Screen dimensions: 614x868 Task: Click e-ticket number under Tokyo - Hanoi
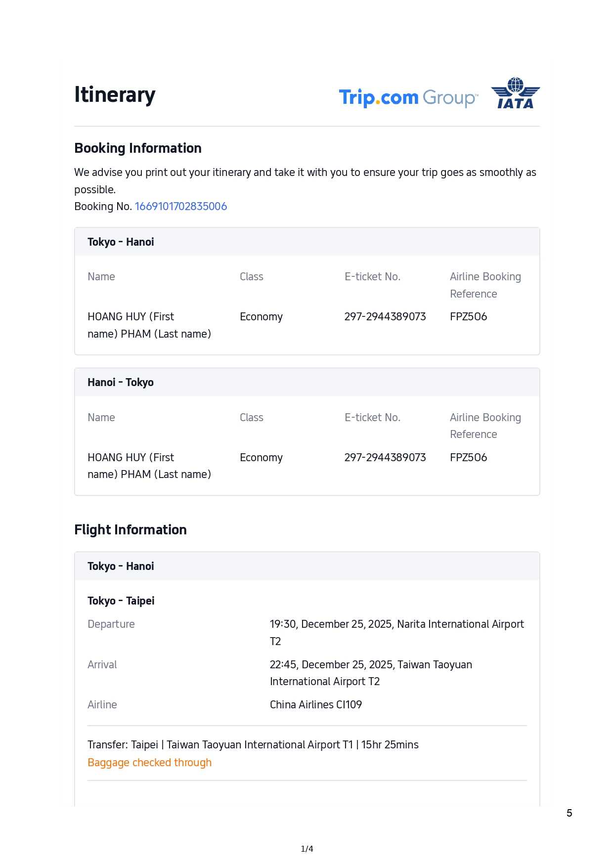point(385,316)
